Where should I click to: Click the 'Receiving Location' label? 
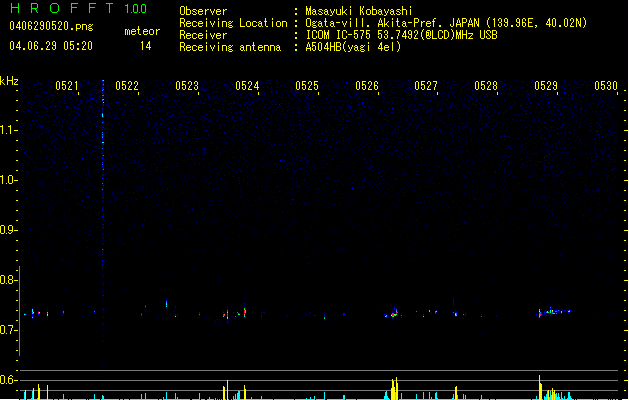tap(233, 23)
